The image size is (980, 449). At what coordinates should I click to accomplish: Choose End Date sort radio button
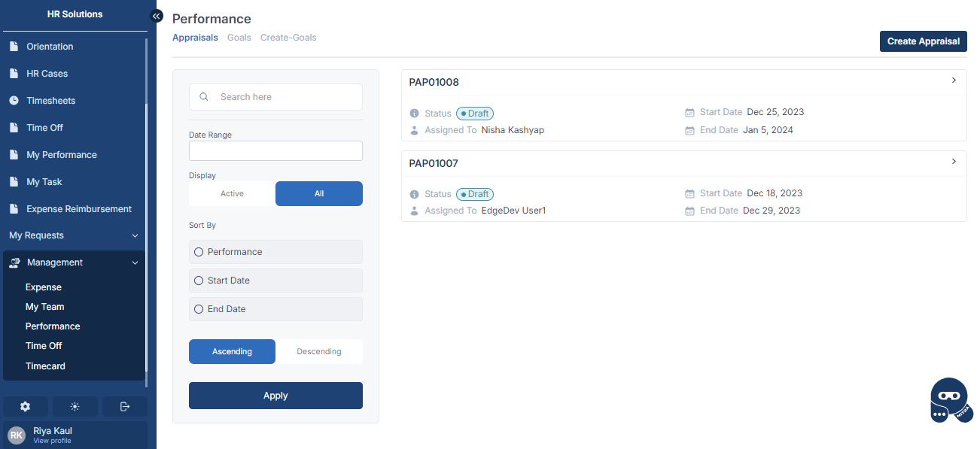coord(199,309)
